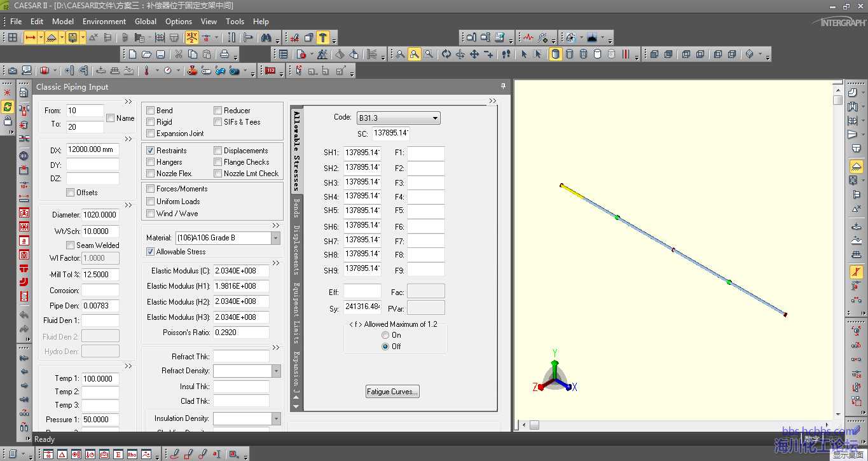The image size is (868, 461).
Task: Click the color palette display options icon
Action: coord(570,38)
